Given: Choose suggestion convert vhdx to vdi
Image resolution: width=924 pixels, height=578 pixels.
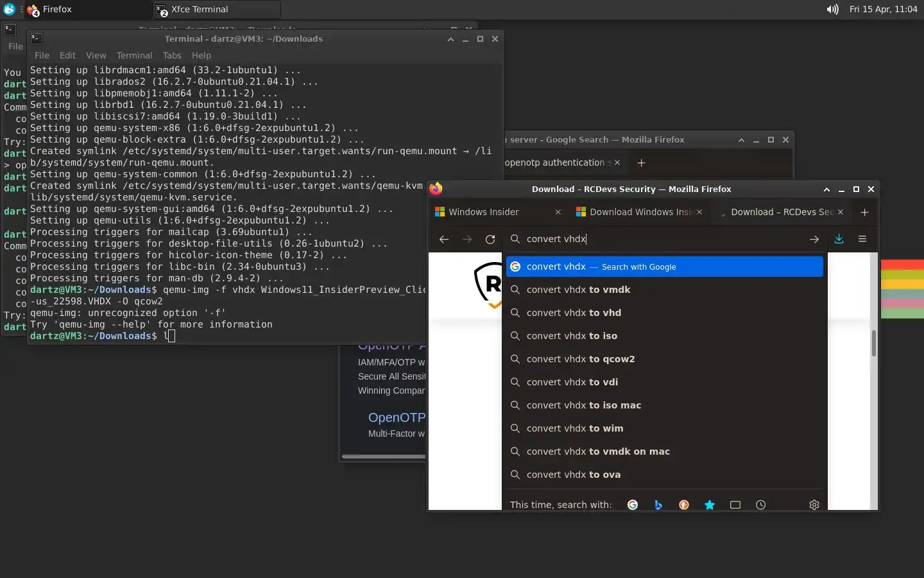Looking at the screenshot, I should pos(665,382).
